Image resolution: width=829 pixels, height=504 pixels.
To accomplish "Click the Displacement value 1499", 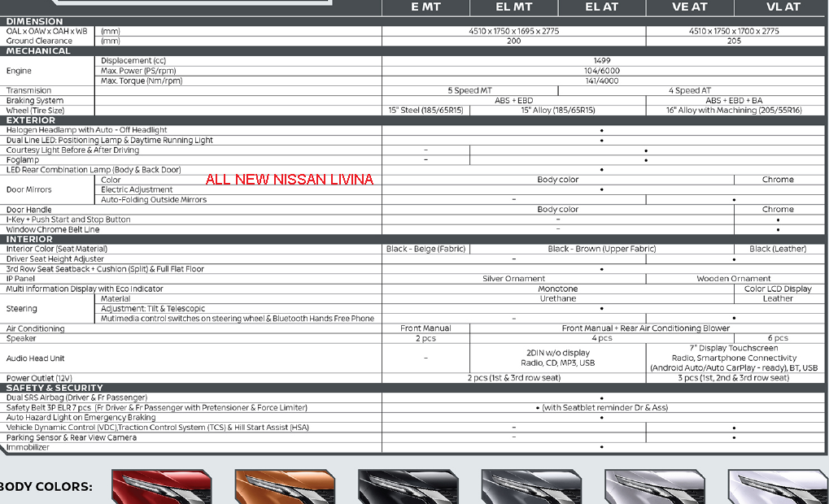I will (x=602, y=61).
